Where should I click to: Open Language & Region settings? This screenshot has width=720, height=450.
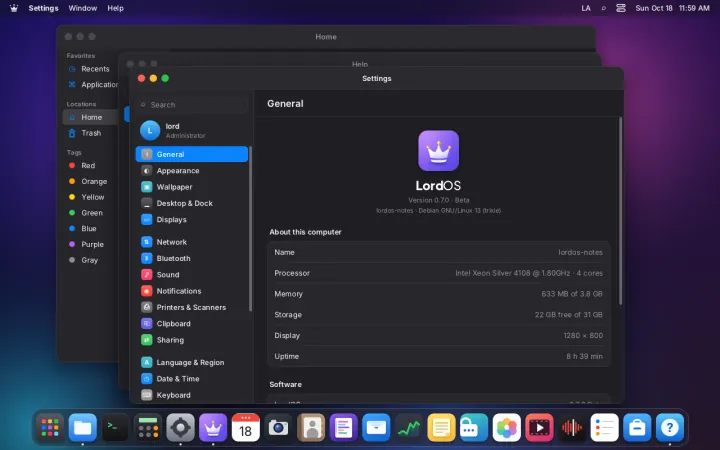click(x=192, y=362)
